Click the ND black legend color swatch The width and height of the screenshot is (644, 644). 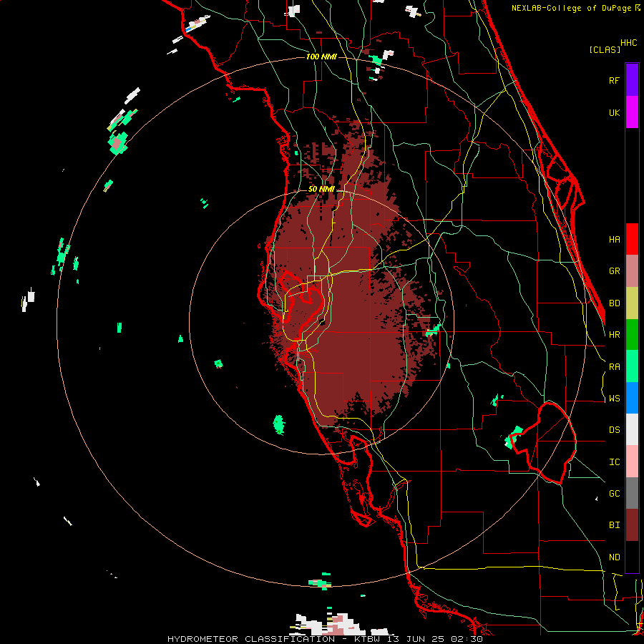(632, 557)
